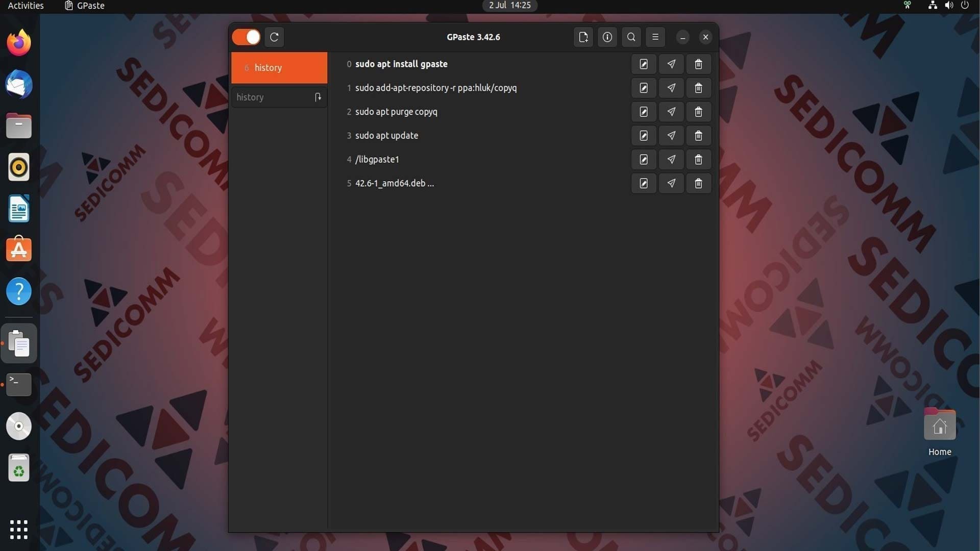Screen dimensions: 980x551
Task: Open the volume indicator in top bar
Action: click(948, 6)
